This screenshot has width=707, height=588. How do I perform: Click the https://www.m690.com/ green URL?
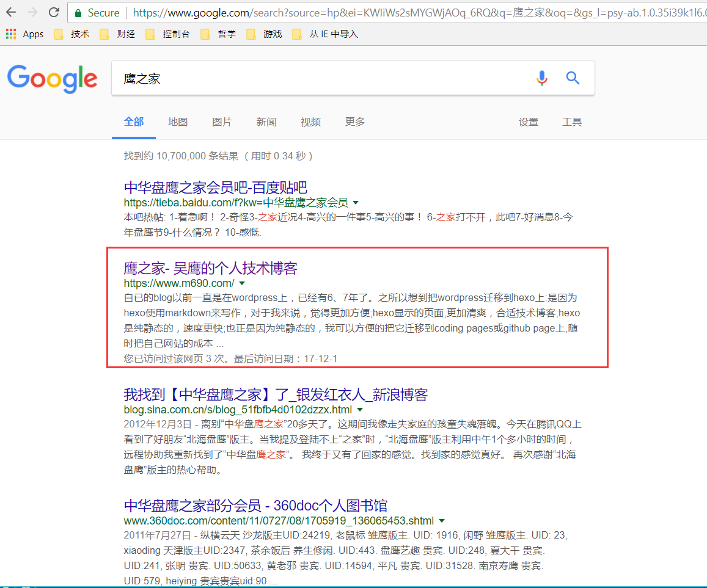tap(179, 283)
